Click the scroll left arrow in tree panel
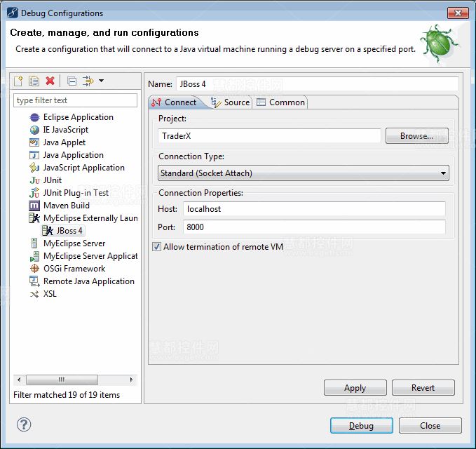 pyautogui.click(x=19, y=380)
